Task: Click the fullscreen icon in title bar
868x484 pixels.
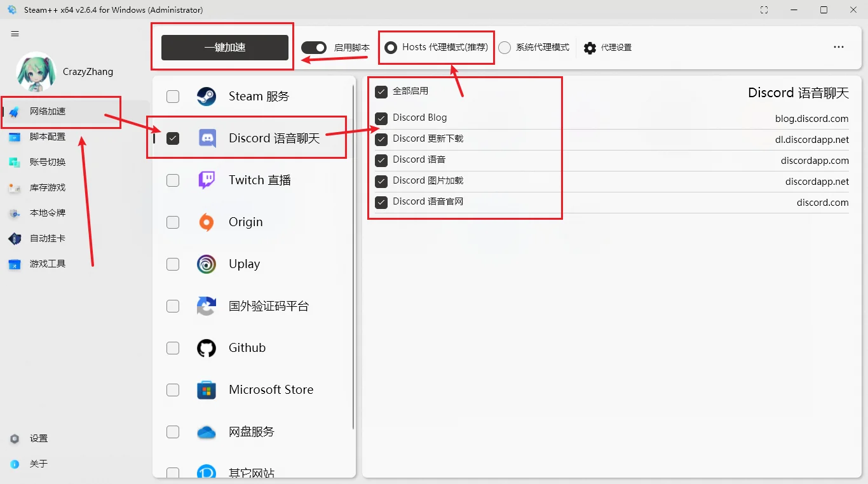Action: pos(764,10)
